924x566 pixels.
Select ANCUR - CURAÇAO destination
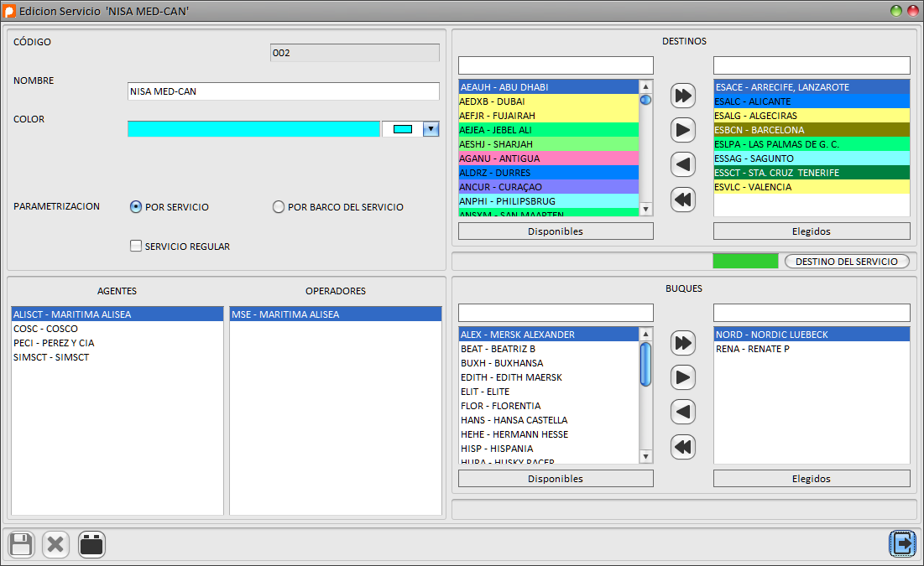point(549,187)
